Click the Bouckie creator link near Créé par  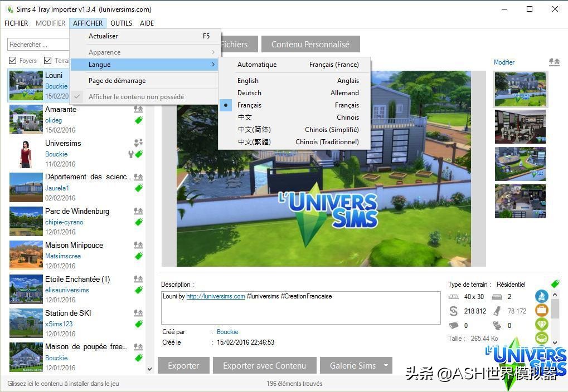(227, 331)
